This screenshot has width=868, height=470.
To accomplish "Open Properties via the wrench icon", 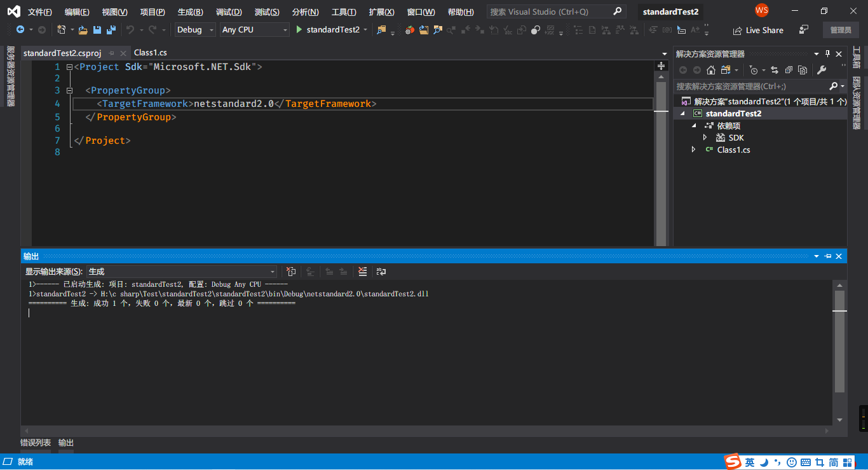I will click(x=822, y=70).
